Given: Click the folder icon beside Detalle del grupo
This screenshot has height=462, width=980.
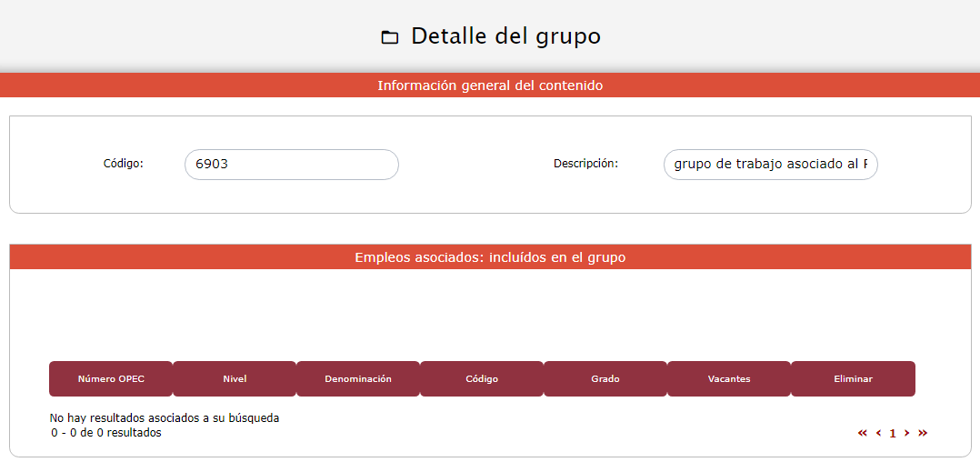Looking at the screenshot, I should click(390, 37).
